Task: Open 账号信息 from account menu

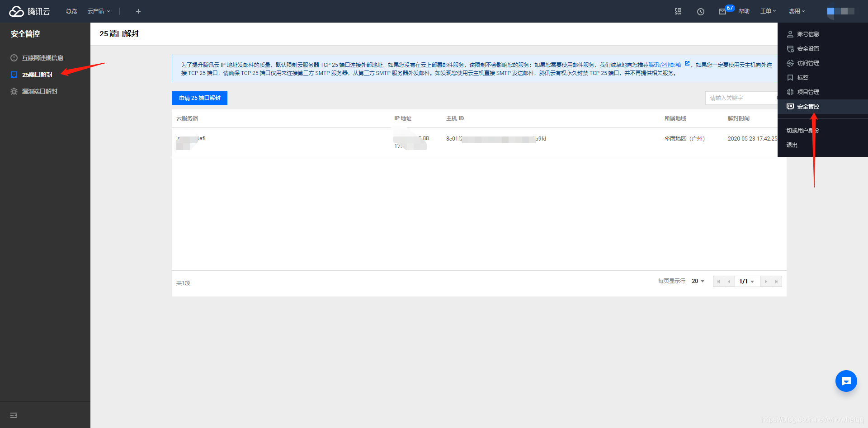Action: pyautogui.click(x=808, y=34)
